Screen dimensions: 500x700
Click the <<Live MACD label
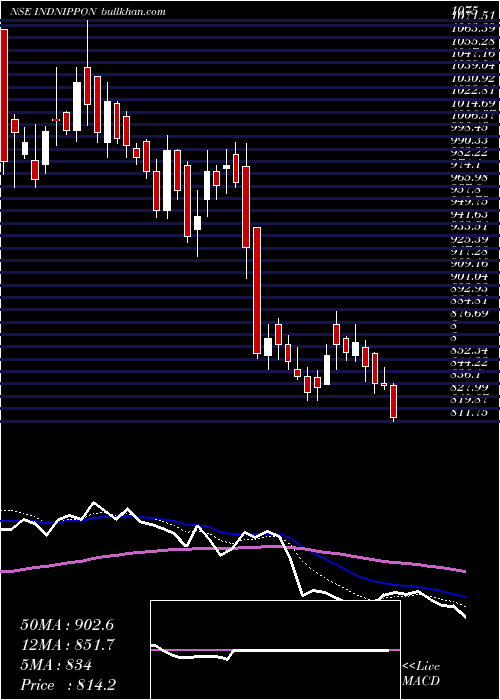coord(421,674)
